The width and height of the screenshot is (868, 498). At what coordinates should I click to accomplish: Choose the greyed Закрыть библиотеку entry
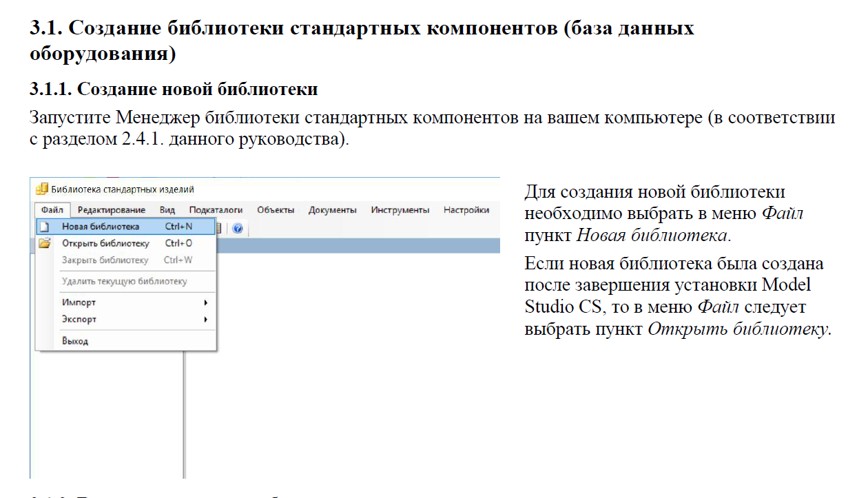127,260
